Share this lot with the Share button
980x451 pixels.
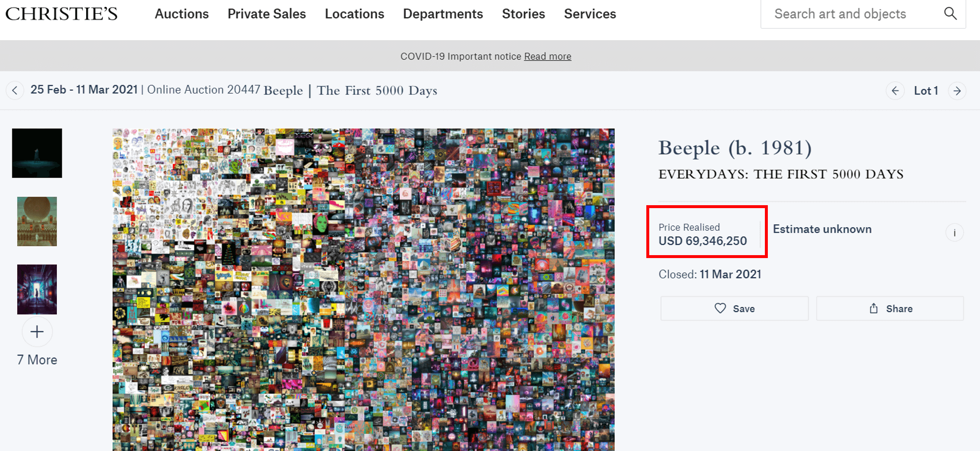click(890, 309)
